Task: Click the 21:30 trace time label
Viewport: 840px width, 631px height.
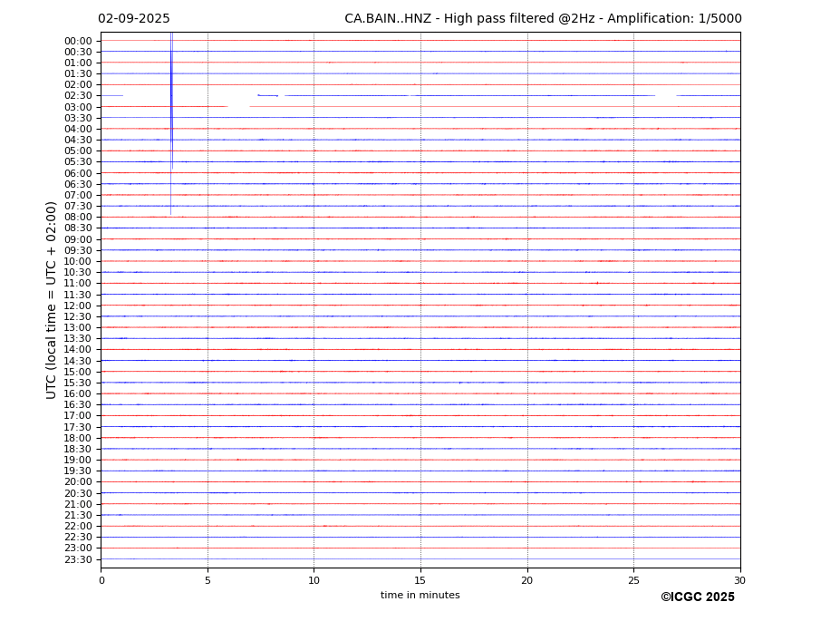Action: point(78,515)
